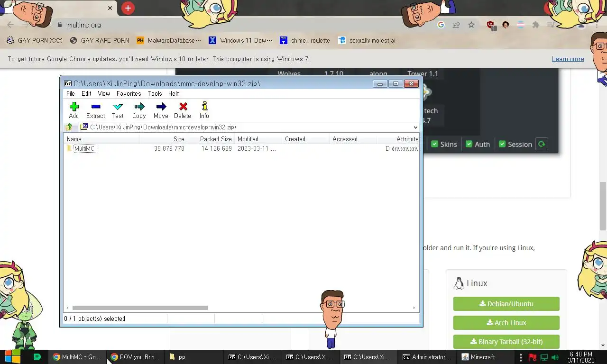Click the taskbar clock showing 6:40 PM
Viewport: 607px width, 364px height.
581,357
